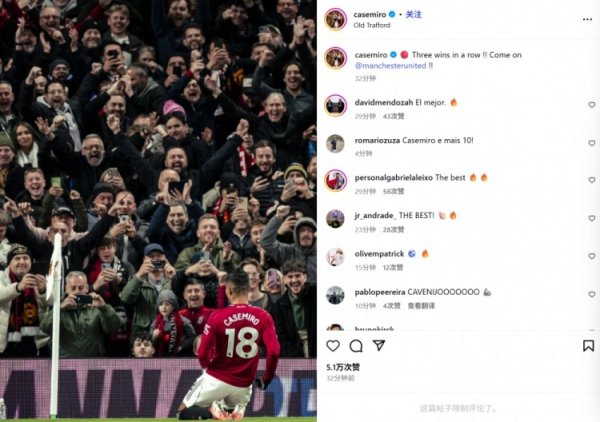Open the Old Trafford location link
This screenshot has width=600, height=422.
coord(372,25)
